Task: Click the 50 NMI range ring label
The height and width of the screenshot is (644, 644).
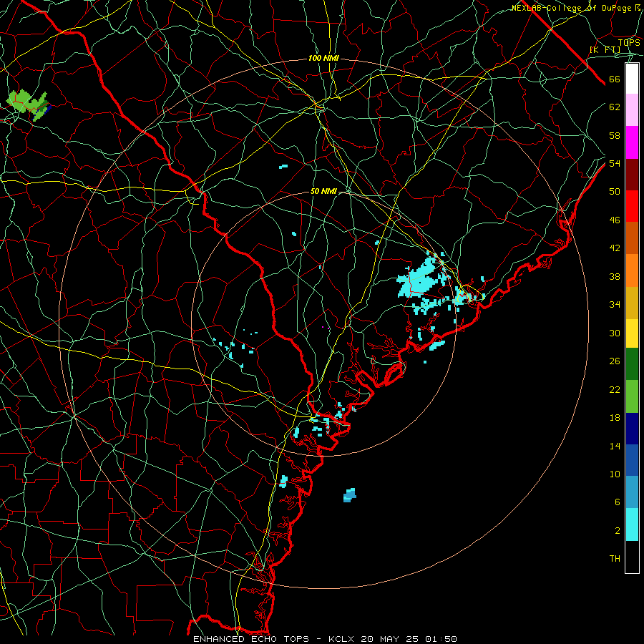Action: point(323,191)
